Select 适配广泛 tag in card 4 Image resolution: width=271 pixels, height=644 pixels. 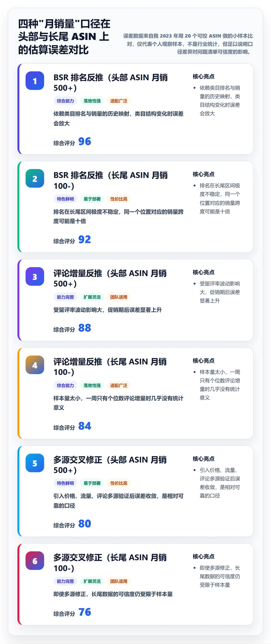[119, 385]
